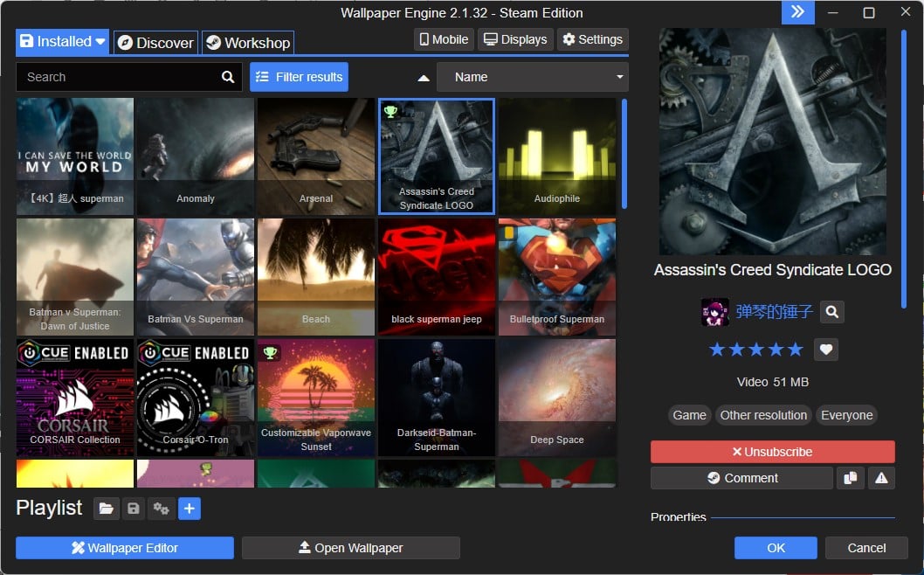Copy wallpaper link with the copy icon
Screen dimensions: 924x575
tap(851, 478)
